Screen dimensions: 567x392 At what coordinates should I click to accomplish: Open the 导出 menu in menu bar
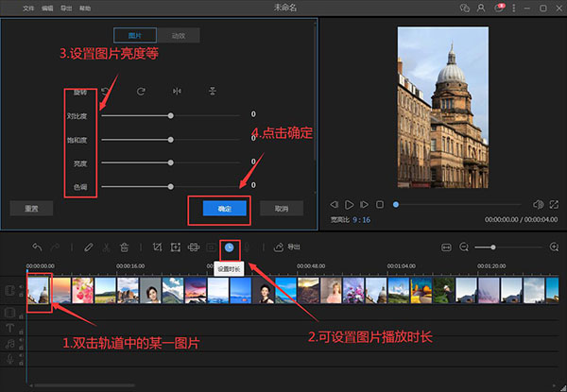tap(66, 8)
